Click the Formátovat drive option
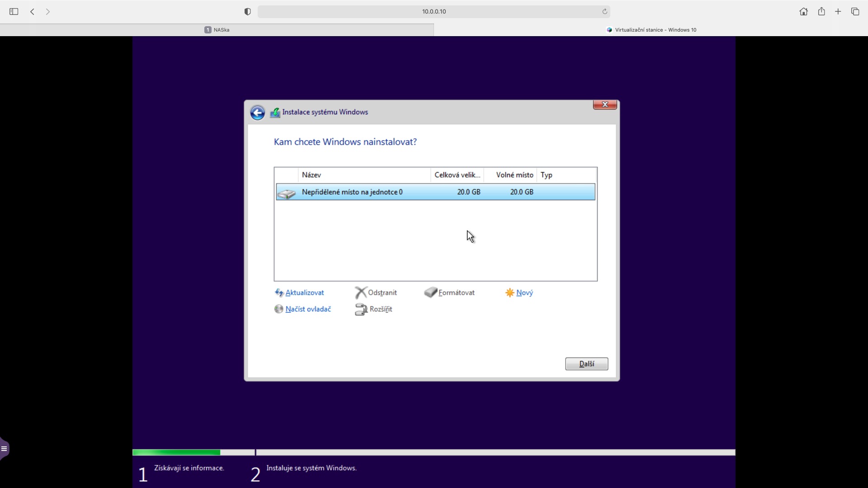868x488 pixels. pos(456,293)
